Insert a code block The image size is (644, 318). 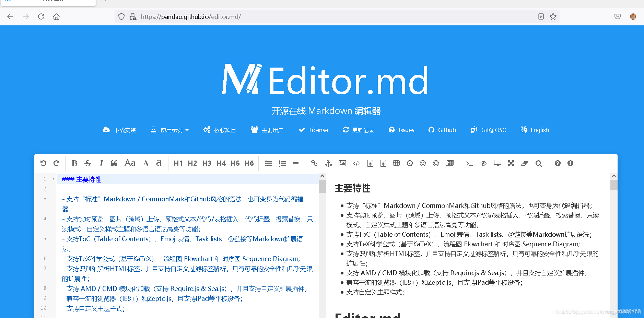(x=383, y=163)
